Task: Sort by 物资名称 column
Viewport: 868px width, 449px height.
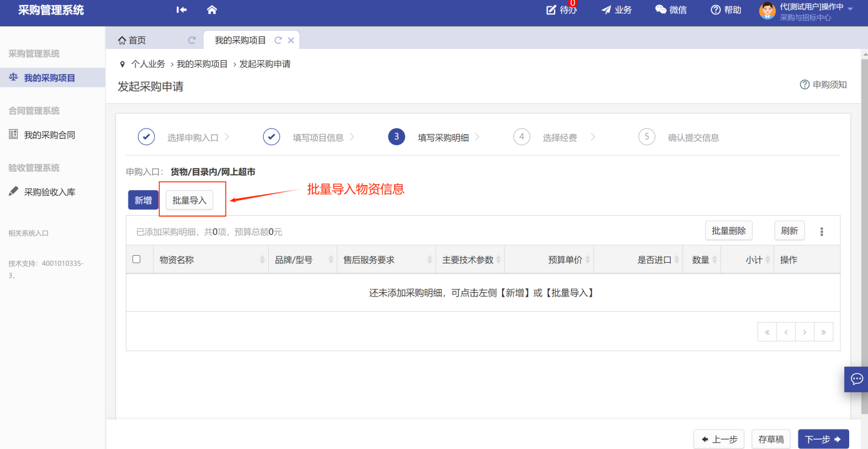Action: pyautogui.click(x=262, y=260)
